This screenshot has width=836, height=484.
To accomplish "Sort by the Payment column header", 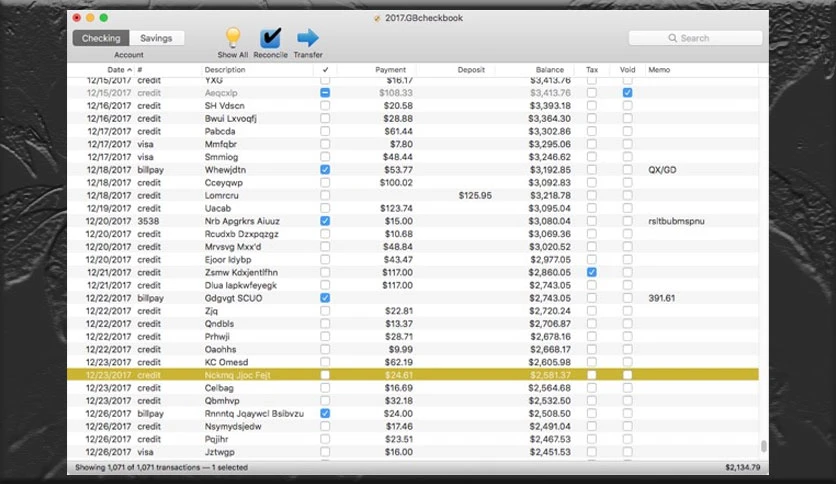I will [390, 70].
